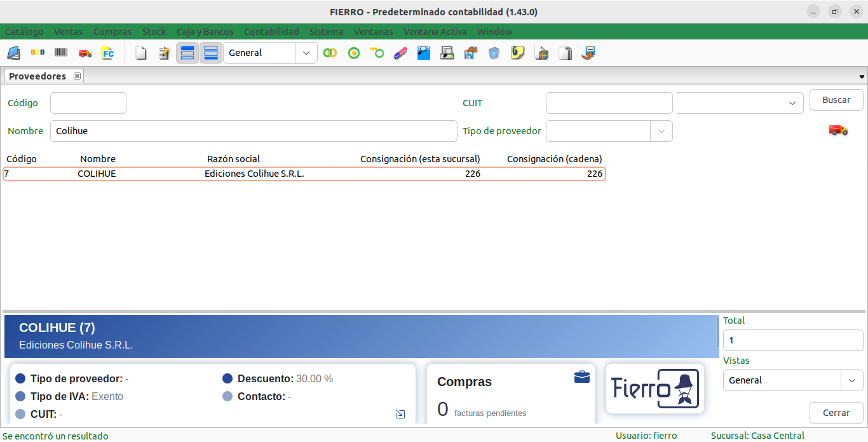This screenshot has width=868, height=442.
Task: Click the printer with page toolbar icon
Action: (447, 53)
